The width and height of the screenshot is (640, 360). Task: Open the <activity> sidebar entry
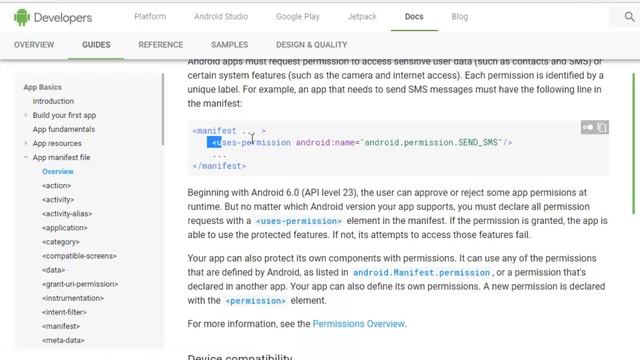coord(58,200)
